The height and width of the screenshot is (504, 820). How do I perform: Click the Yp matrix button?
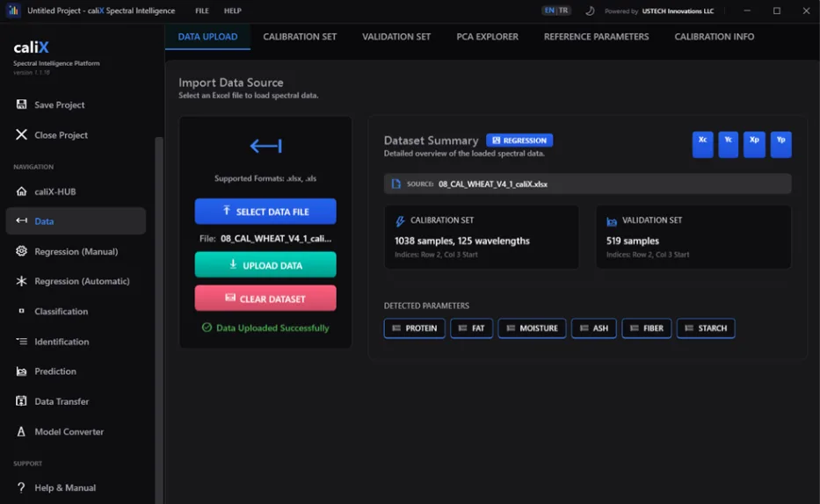(780, 144)
